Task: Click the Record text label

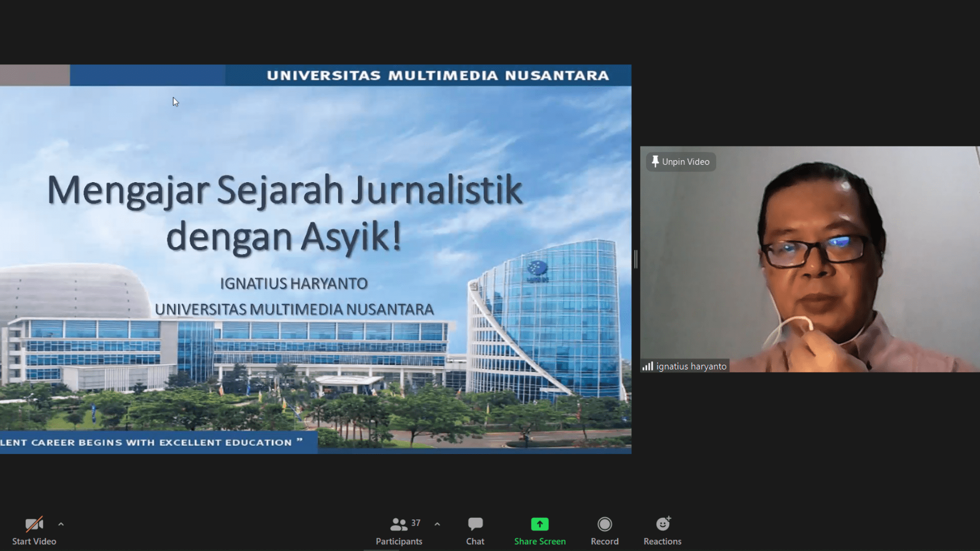Action: click(x=604, y=541)
